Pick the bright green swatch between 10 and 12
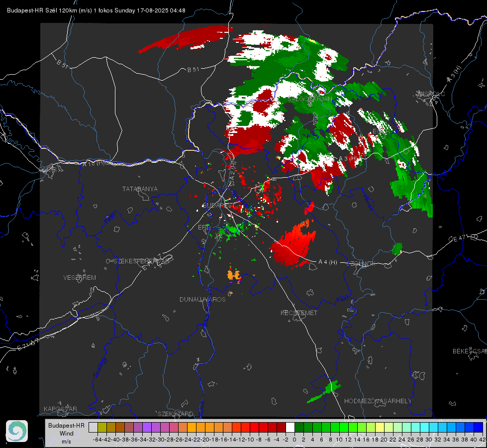487x448 pixels. 344,427
